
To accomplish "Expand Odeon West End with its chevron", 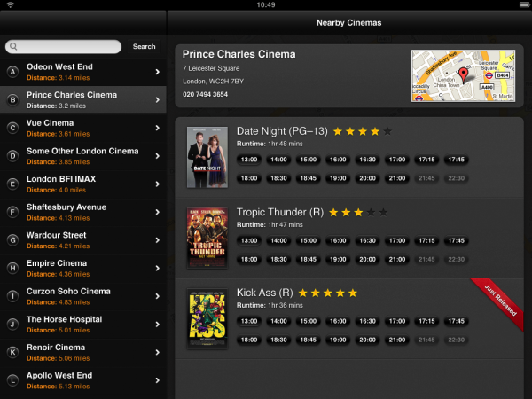I will [158, 72].
